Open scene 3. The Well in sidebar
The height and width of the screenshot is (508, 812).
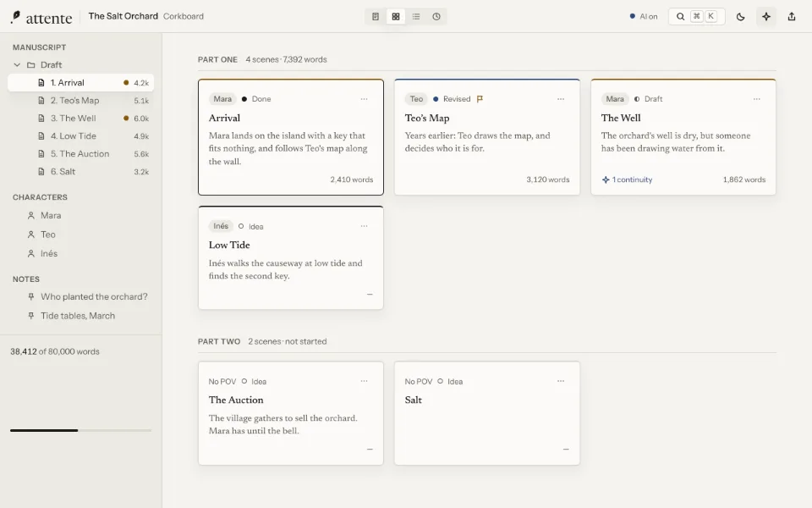pos(81,119)
